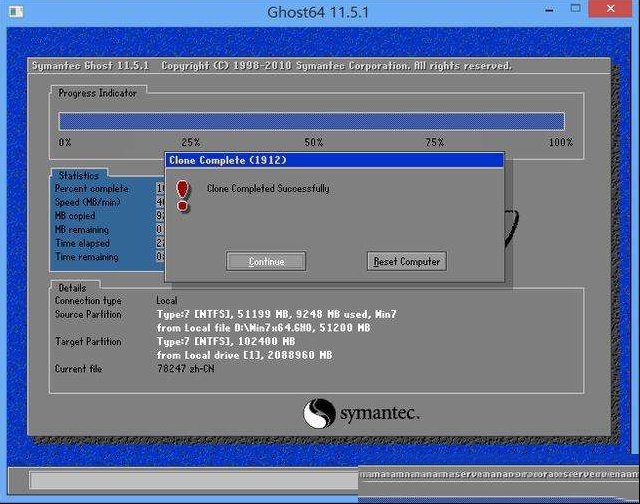
Task: Click 'Clone Completed Successfully' message text
Action: pyautogui.click(x=268, y=189)
